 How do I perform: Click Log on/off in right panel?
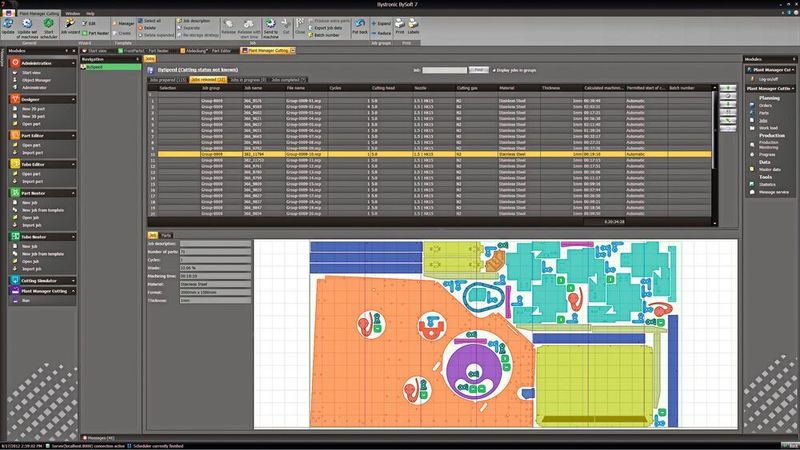click(768, 79)
